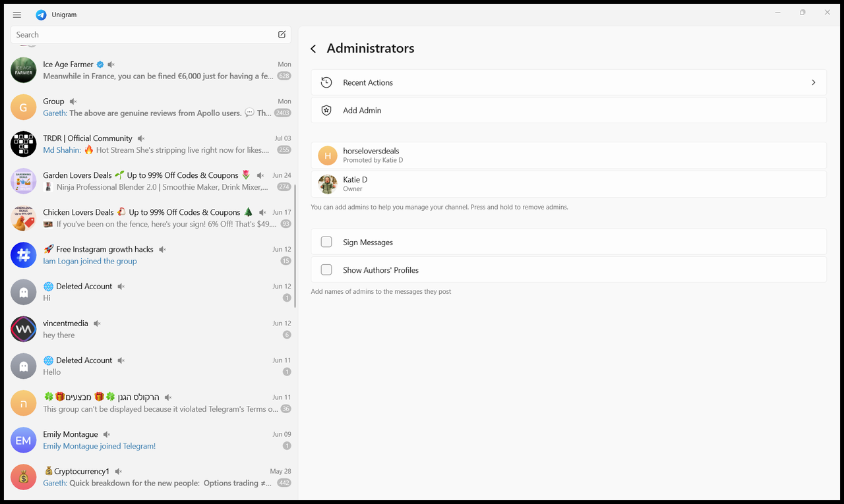Click muted icon beside Chicken Lovers Deals
Viewport: 844px width, 504px height.
262,212
